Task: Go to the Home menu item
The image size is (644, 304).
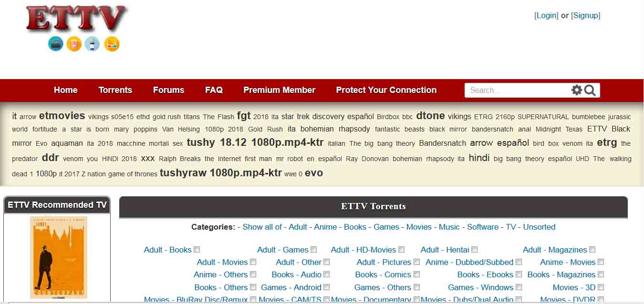Action: click(65, 90)
